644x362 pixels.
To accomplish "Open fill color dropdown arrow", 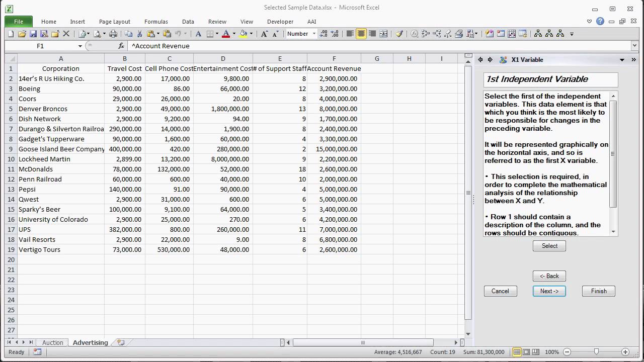I will (x=251, y=34).
